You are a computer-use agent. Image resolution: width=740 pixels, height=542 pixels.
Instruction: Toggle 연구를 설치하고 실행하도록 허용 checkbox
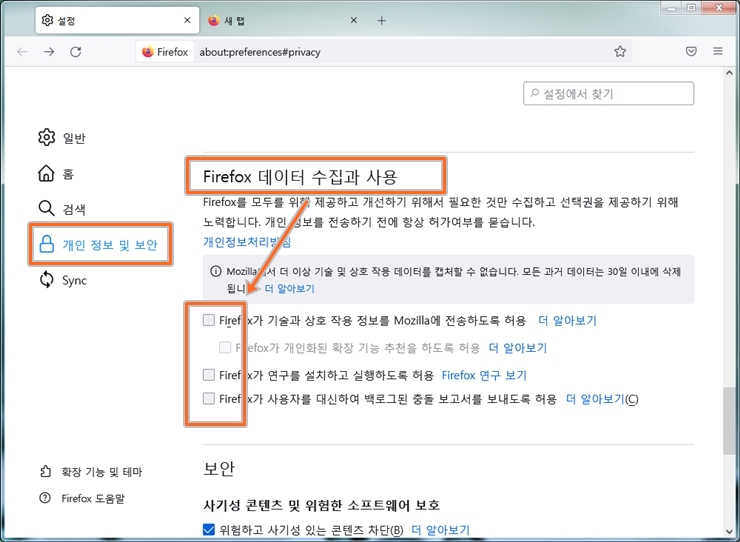(x=209, y=375)
